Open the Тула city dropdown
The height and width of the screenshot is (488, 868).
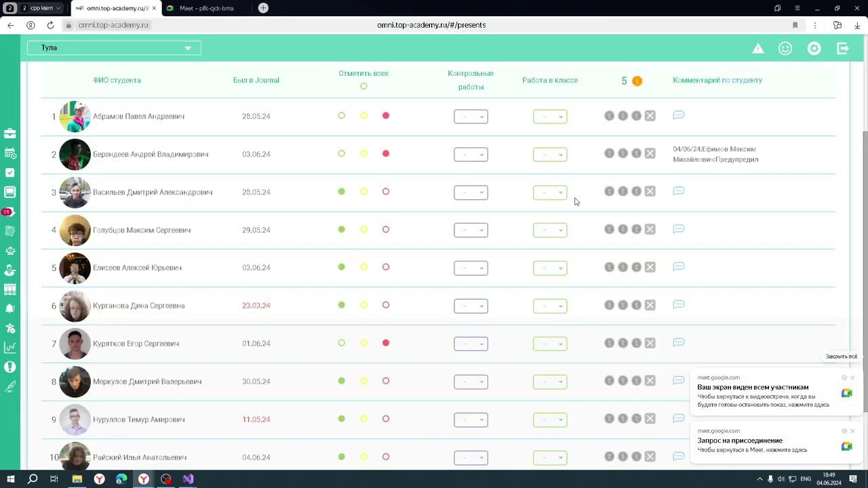pyautogui.click(x=114, y=48)
